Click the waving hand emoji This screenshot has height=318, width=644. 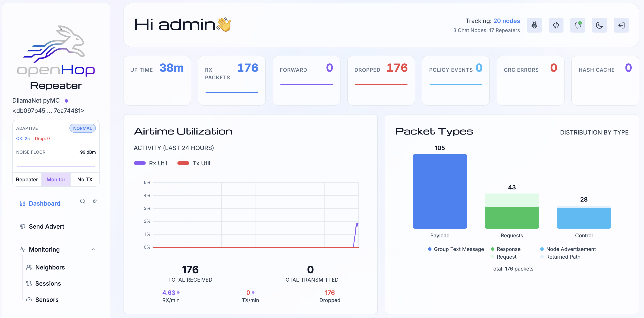pos(224,24)
